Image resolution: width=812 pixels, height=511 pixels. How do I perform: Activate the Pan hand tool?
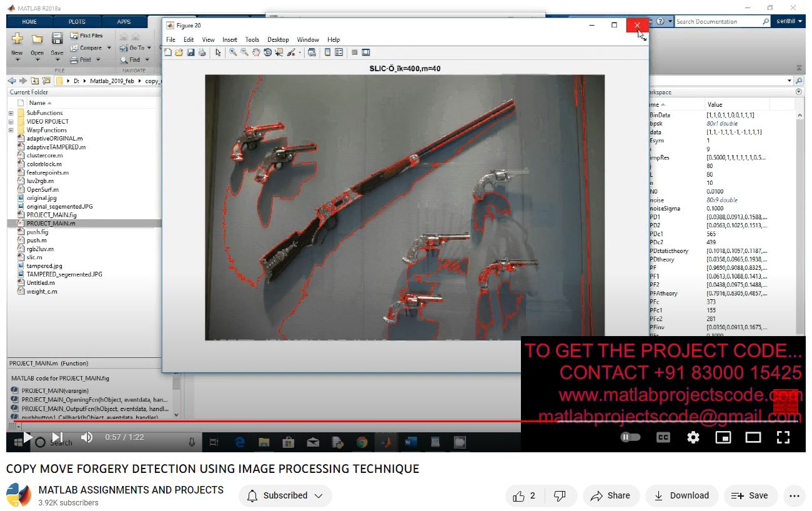pos(256,52)
